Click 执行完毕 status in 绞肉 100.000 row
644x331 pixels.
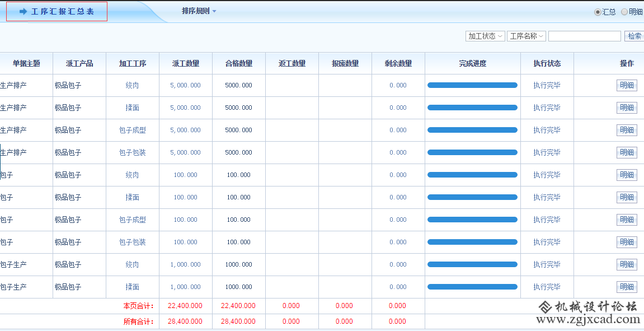(547, 175)
